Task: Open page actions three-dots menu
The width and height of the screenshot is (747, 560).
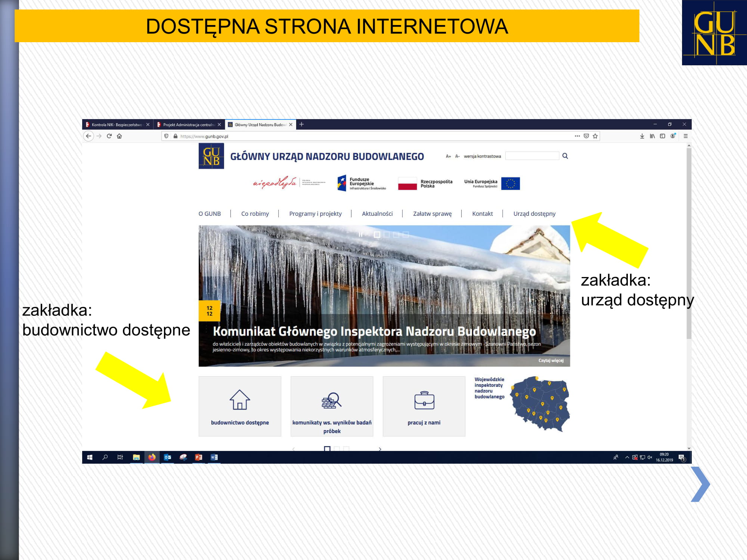Action: pos(577,136)
